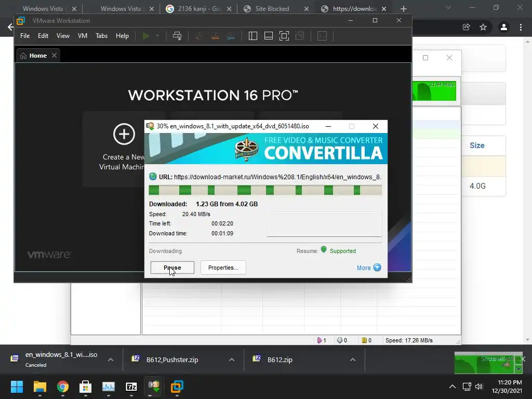532x399 pixels.
Task: Open the 7-Zip taskbar icon
Action: click(131, 387)
